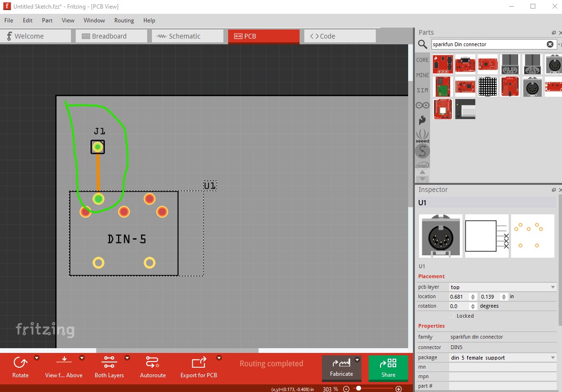Image resolution: width=562 pixels, height=392 pixels.
Task: Open the Fabricate button dropdown arrow
Action: [x=357, y=360]
